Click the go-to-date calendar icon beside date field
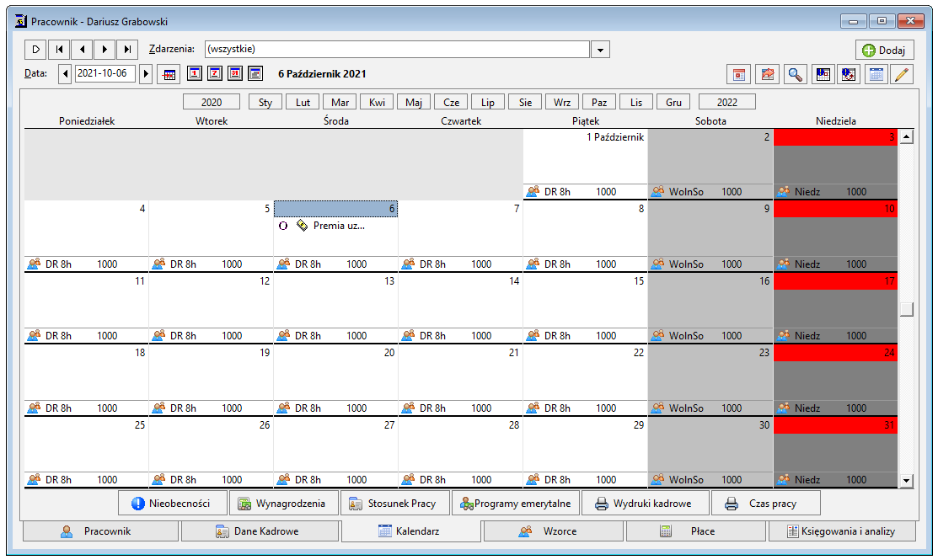Image resolution: width=938 pixels, height=560 pixels. (169, 74)
